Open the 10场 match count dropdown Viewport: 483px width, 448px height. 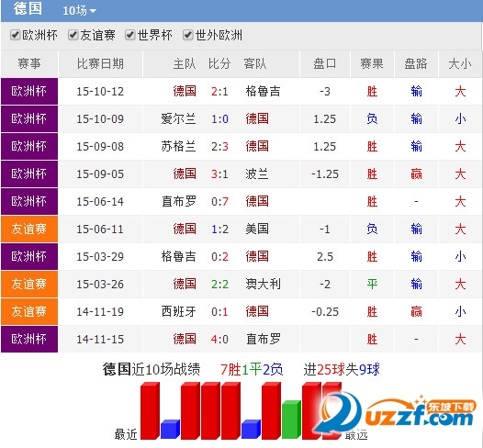(x=80, y=10)
